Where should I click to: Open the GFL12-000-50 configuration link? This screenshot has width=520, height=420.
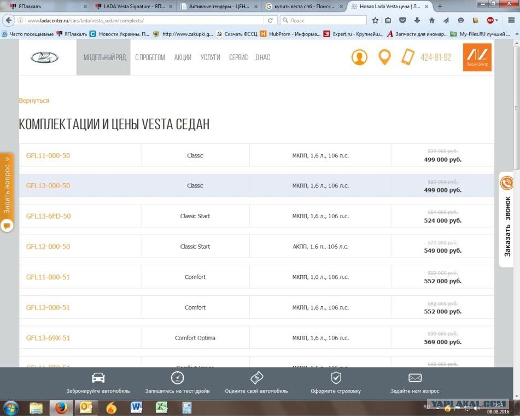(48, 247)
